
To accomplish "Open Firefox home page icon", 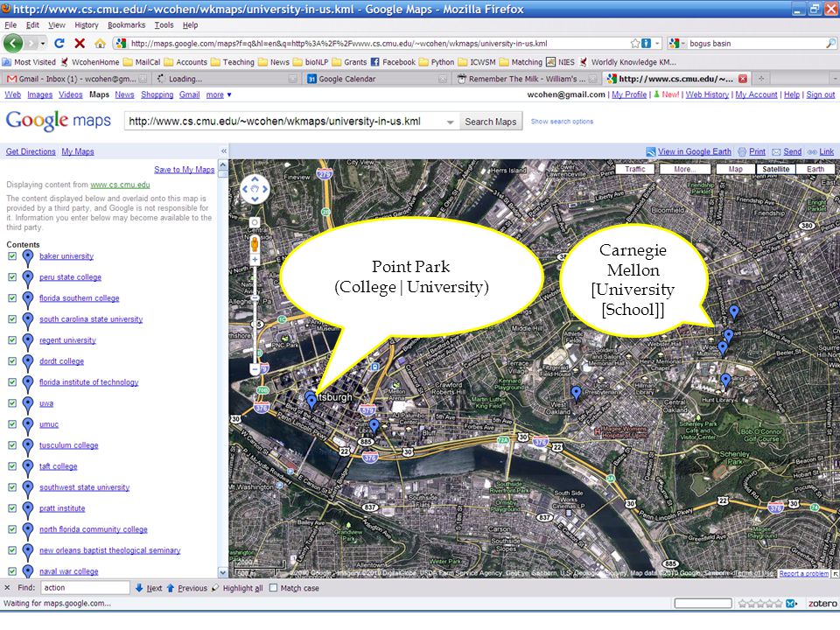I will pyautogui.click(x=100, y=44).
